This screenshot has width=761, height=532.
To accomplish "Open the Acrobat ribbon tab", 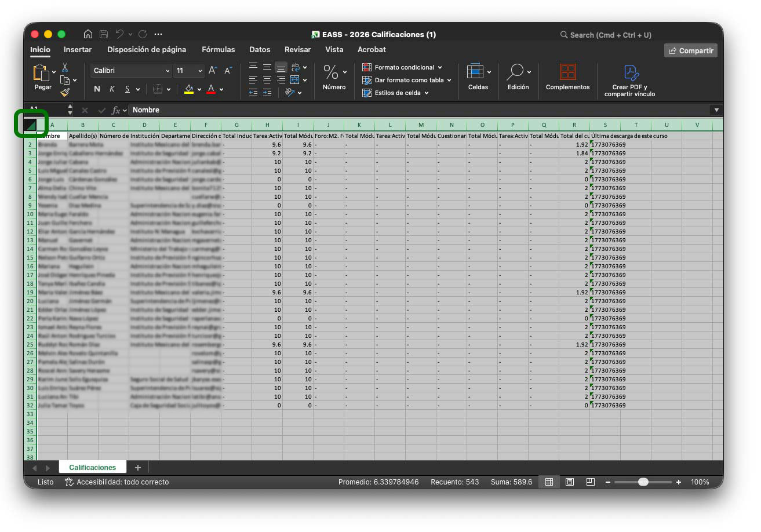I will 371,50.
